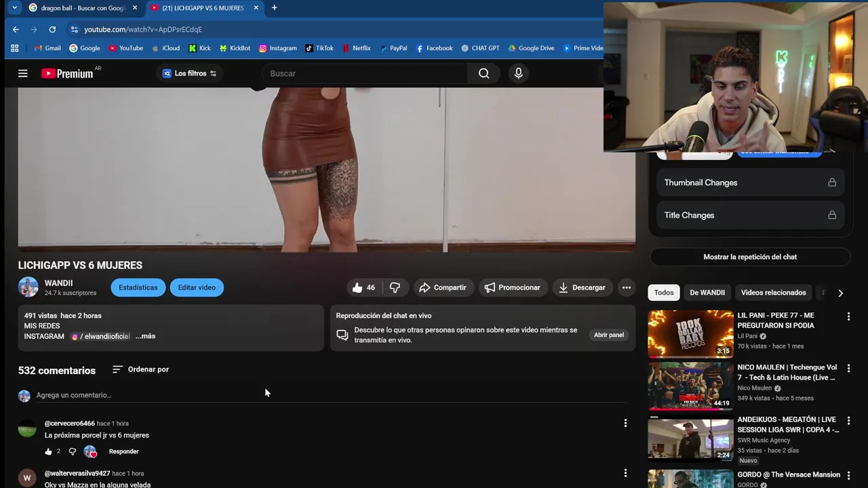Select De WANDII filter chip
The width and height of the screenshot is (868, 488).
pyautogui.click(x=707, y=292)
